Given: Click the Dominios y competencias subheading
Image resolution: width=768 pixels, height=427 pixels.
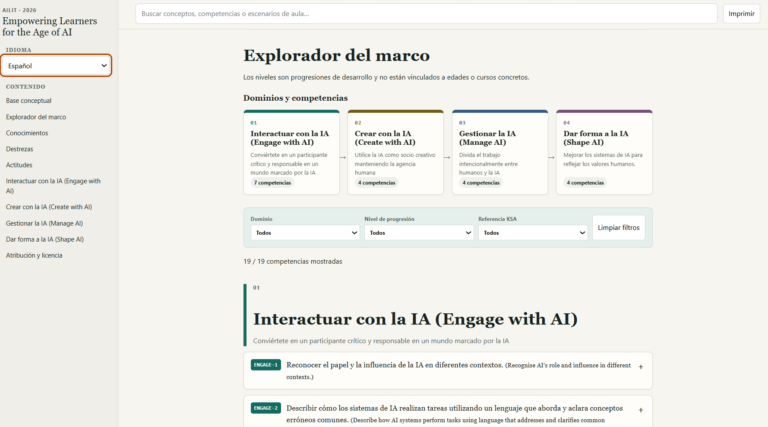Looking at the screenshot, I should pos(295,98).
